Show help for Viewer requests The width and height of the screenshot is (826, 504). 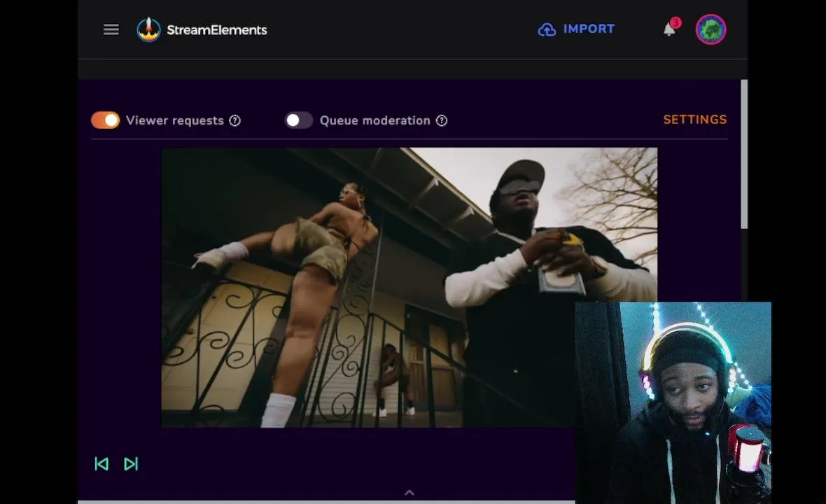point(235,120)
